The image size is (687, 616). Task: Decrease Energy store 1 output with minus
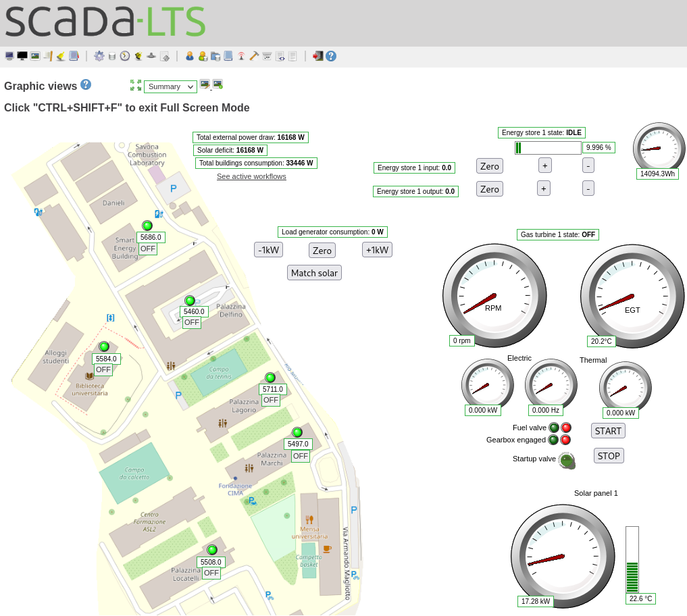588,188
